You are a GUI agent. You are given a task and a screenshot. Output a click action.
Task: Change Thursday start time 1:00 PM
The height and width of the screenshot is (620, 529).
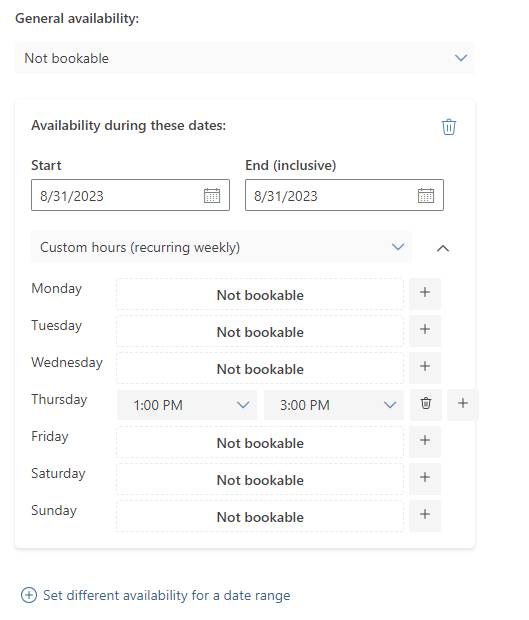pos(187,405)
